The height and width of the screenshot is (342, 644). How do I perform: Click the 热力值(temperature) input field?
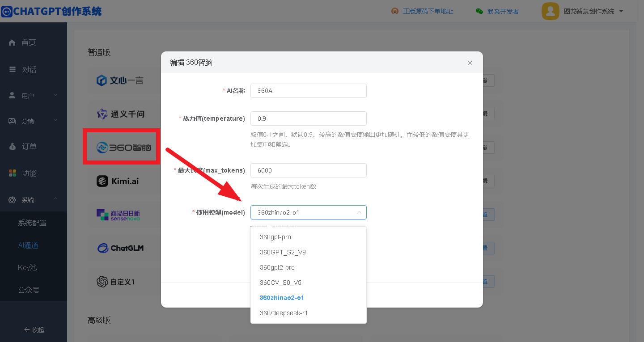(x=309, y=118)
